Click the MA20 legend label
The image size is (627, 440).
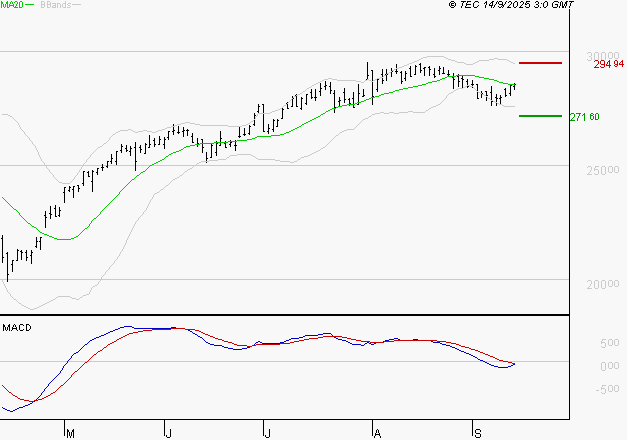click(x=12, y=5)
